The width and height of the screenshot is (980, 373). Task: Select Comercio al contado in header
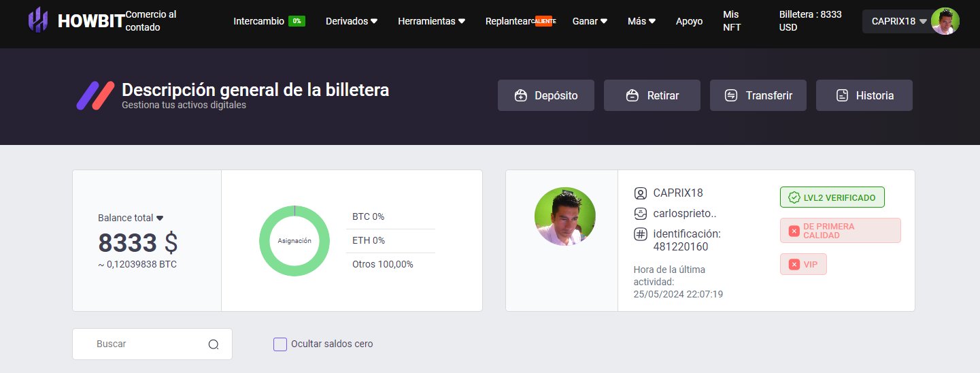[x=151, y=21]
